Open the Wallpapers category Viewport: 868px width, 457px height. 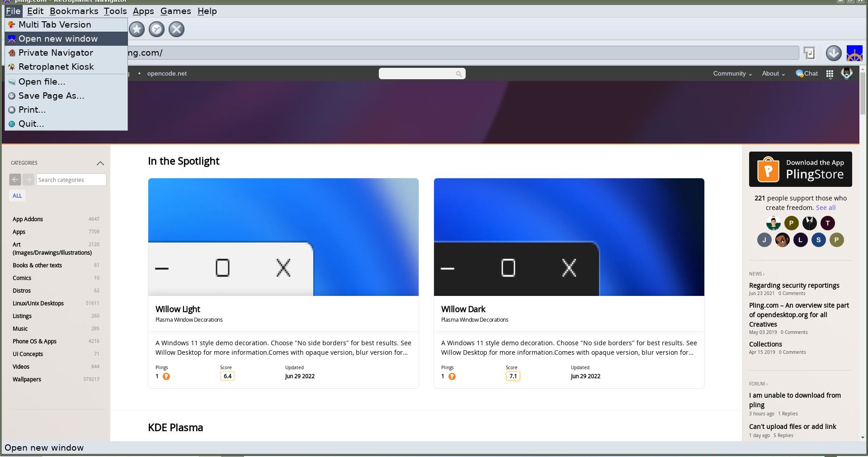[27, 380]
